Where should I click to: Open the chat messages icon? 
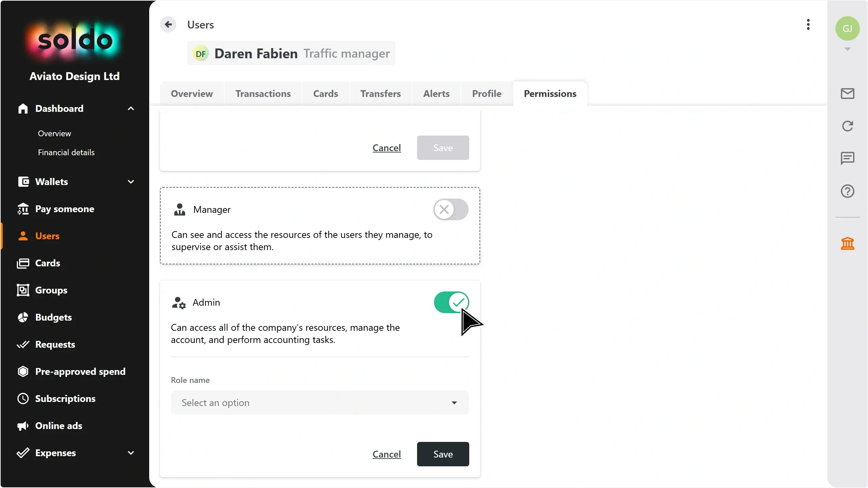pyautogui.click(x=847, y=158)
